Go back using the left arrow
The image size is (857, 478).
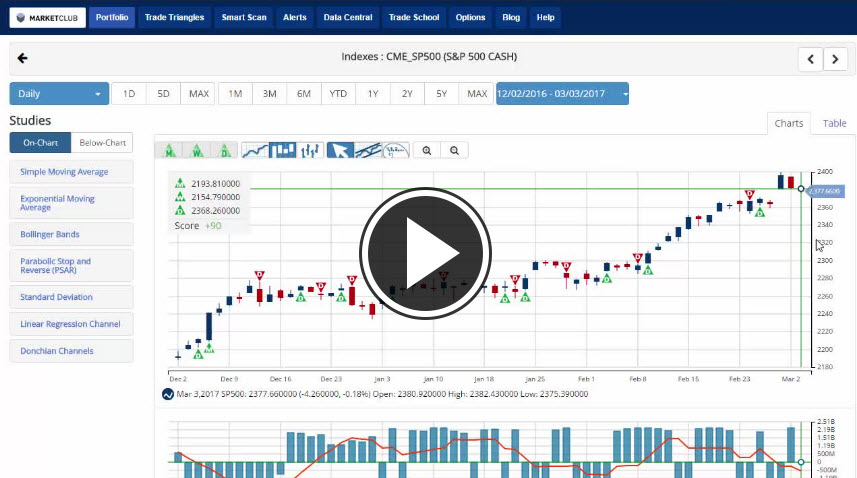coord(22,58)
